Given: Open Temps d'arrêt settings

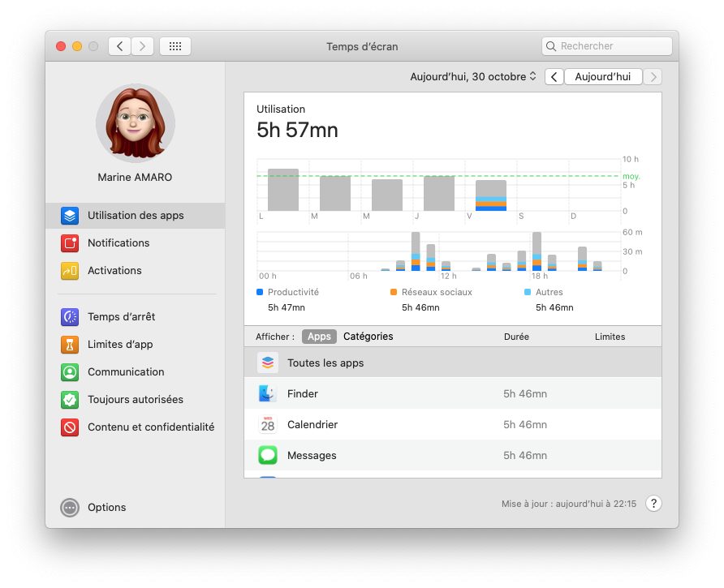Looking at the screenshot, I should pyautogui.click(x=121, y=317).
